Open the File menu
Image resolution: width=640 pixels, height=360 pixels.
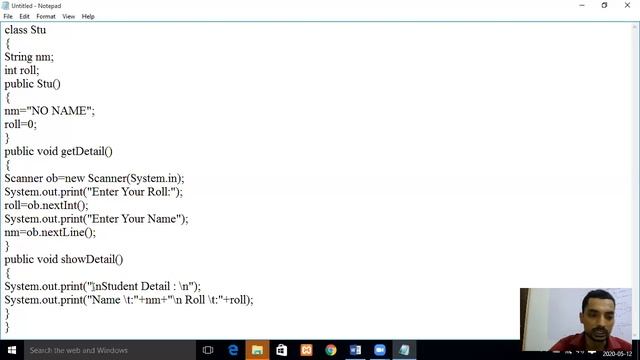(8, 16)
